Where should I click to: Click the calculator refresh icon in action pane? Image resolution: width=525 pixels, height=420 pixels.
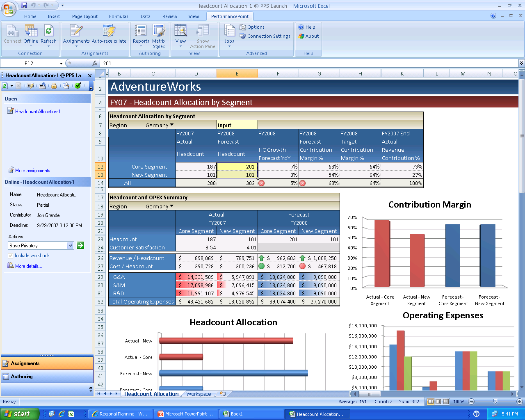point(42,86)
